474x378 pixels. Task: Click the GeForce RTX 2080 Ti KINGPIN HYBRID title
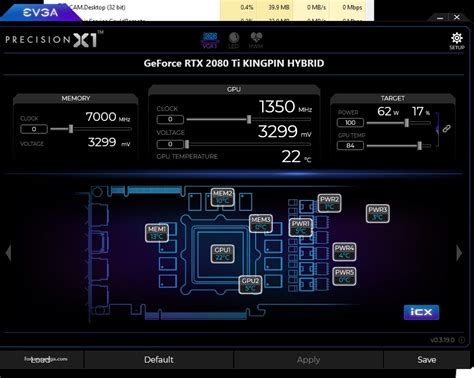pyautogui.click(x=234, y=63)
